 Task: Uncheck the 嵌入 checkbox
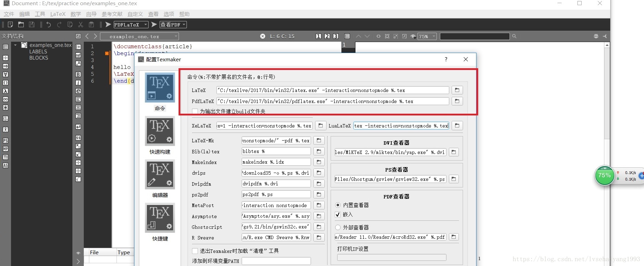[x=338, y=214]
